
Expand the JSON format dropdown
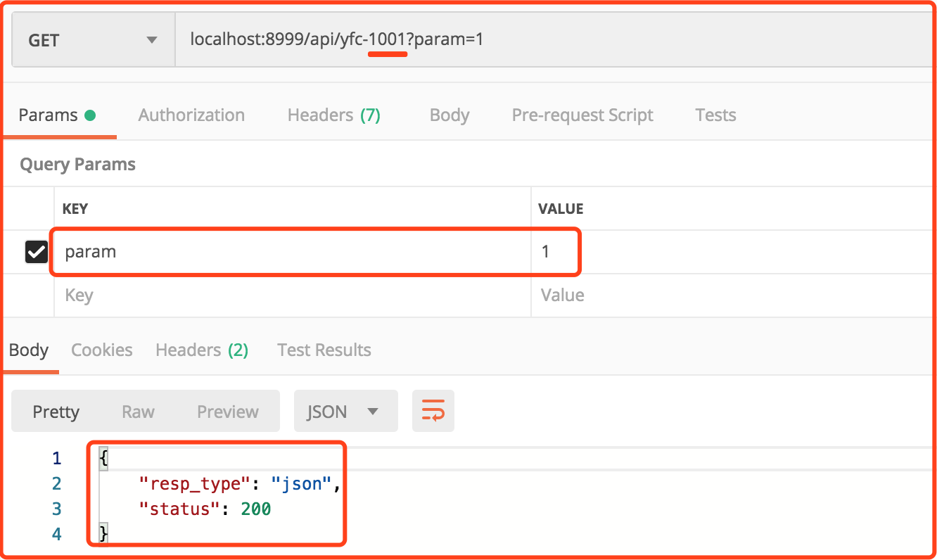(x=345, y=412)
